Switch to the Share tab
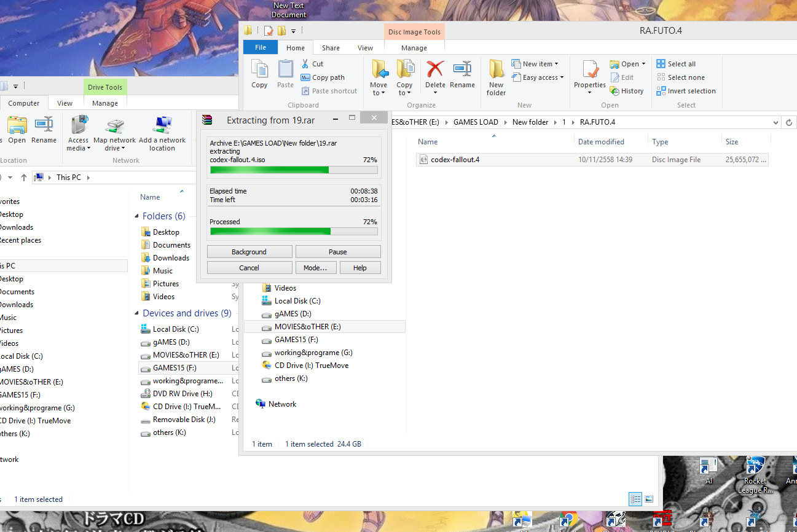 [x=331, y=48]
